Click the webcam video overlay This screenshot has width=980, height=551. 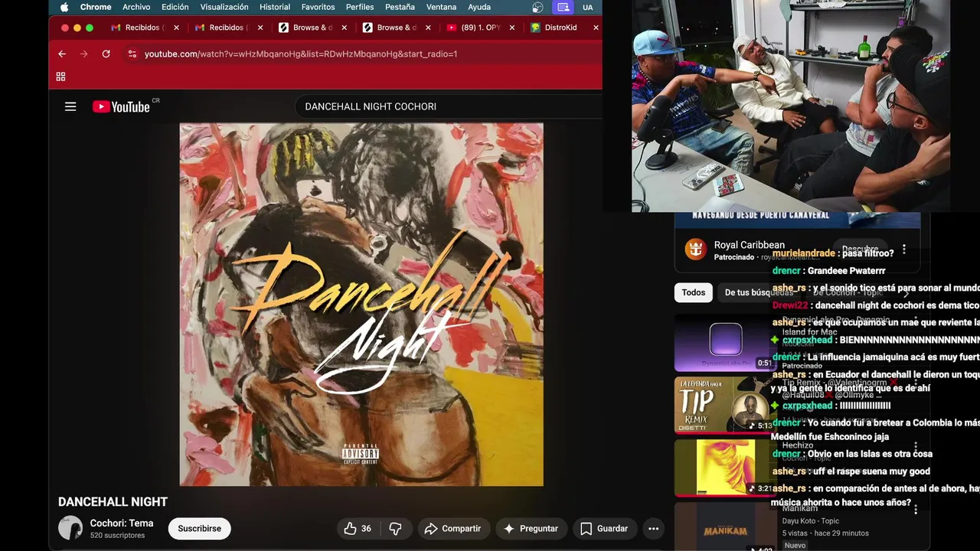[791, 106]
